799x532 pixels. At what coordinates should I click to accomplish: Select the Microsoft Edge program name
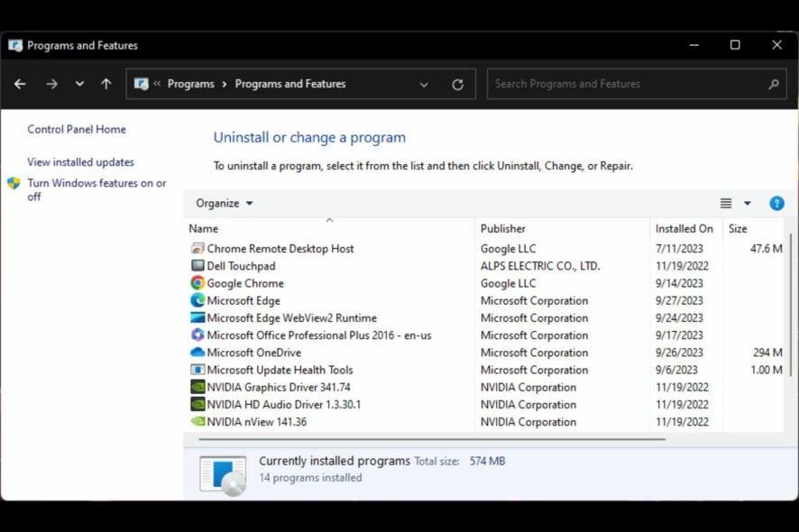click(x=243, y=300)
